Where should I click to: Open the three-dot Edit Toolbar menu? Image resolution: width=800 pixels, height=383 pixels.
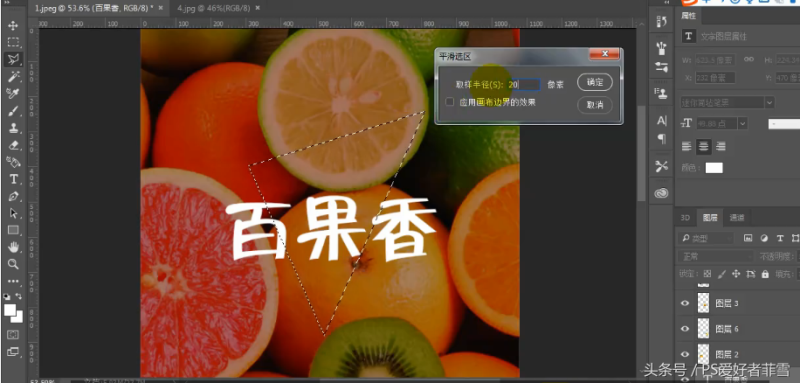tap(13, 281)
